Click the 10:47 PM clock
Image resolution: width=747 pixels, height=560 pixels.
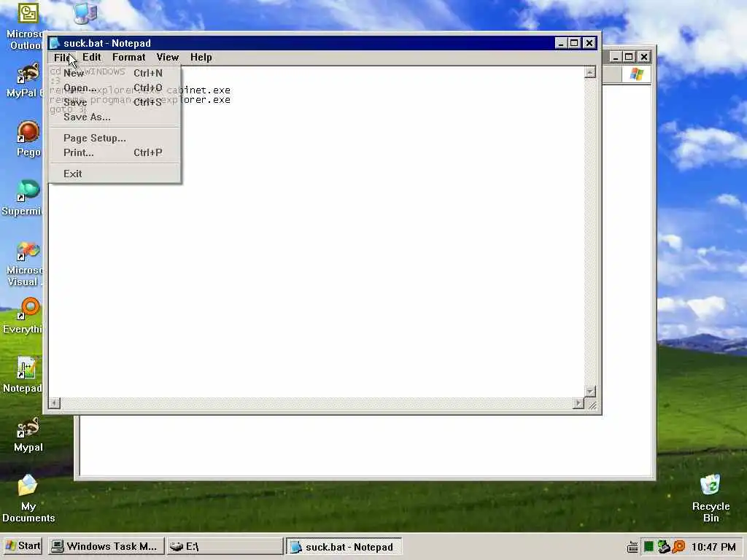[713, 547]
